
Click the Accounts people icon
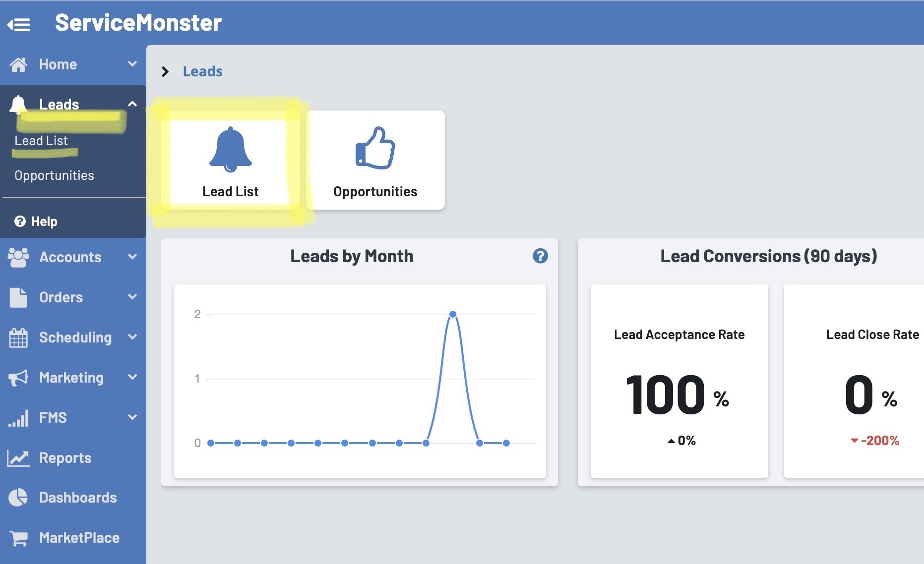point(18,257)
